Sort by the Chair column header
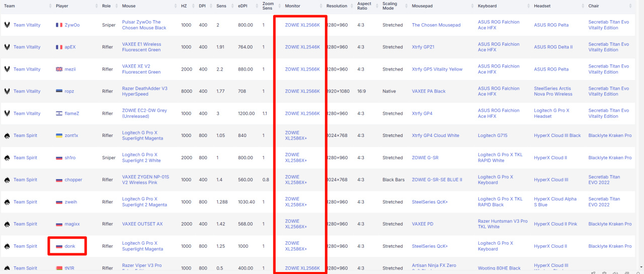This screenshot has height=274, width=644. (593, 6)
